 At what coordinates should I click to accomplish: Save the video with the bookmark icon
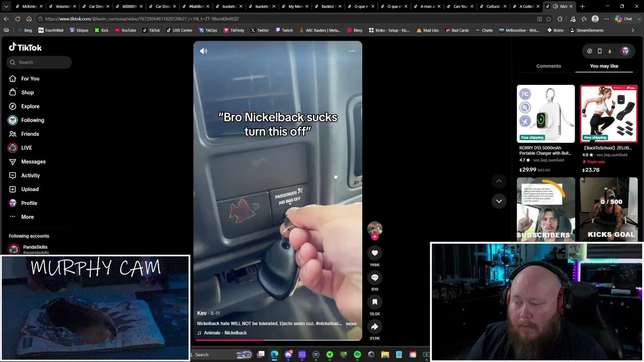[x=375, y=302]
